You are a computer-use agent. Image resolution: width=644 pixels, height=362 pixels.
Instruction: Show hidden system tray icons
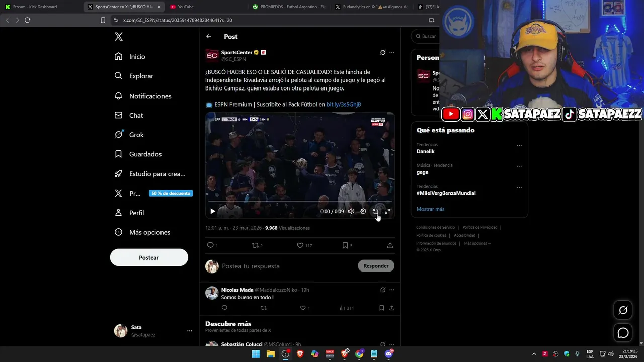pyautogui.click(x=534, y=354)
